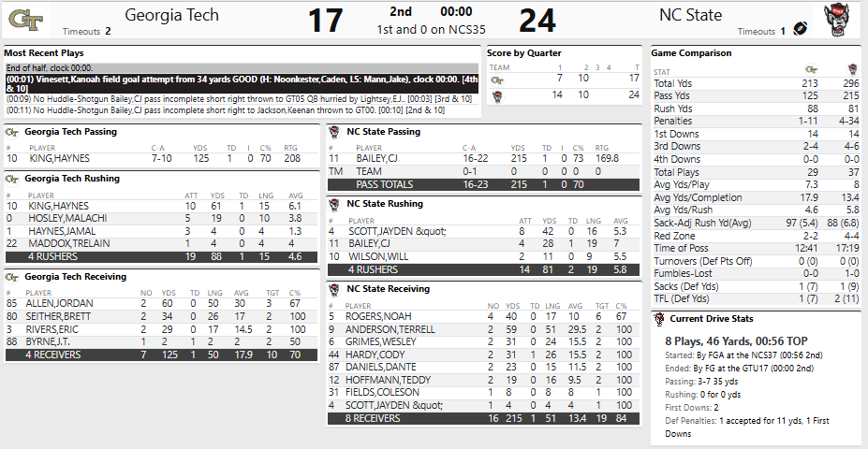This screenshot has width=868, height=449.
Task: Click the wolf logo beside NC State Rushing
Action: pyautogui.click(x=335, y=203)
